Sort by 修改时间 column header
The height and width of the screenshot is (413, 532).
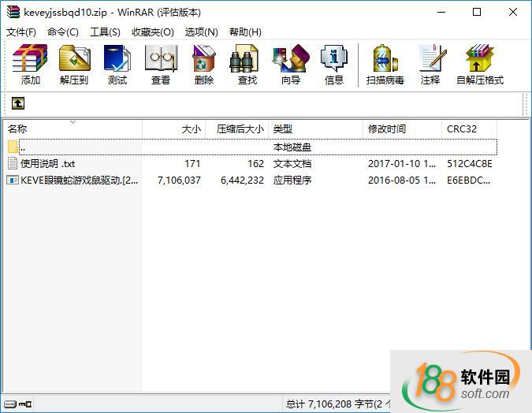point(387,128)
